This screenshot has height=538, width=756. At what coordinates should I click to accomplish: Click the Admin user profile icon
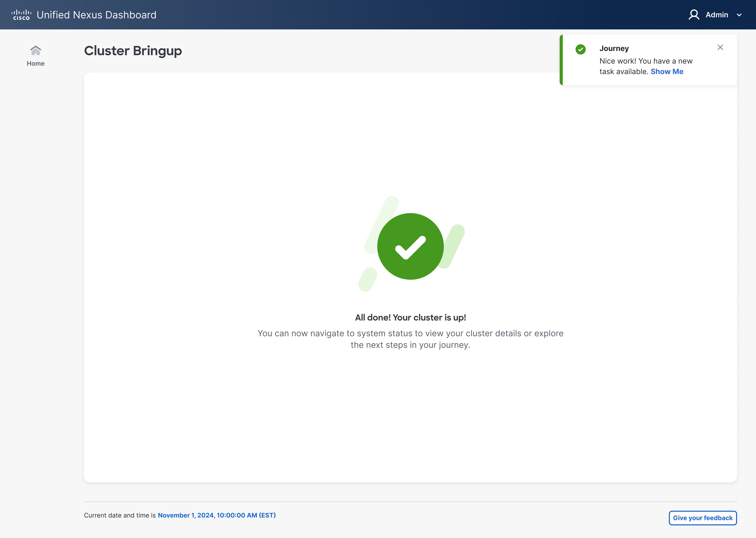pyautogui.click(x=694, y=15)
